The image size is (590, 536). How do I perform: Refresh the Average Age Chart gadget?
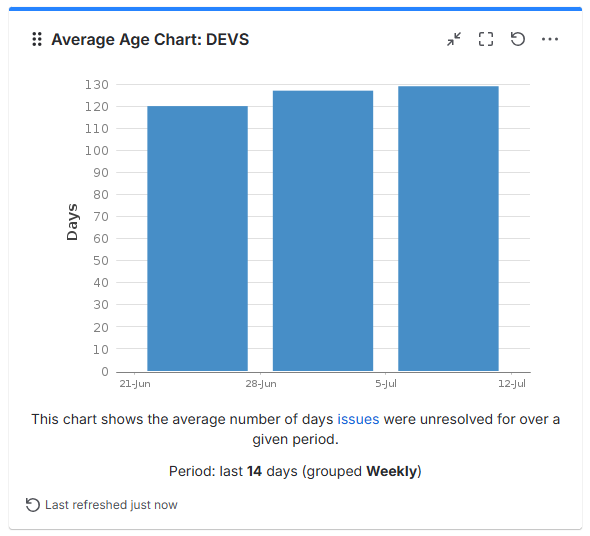[x=518, y=39]
